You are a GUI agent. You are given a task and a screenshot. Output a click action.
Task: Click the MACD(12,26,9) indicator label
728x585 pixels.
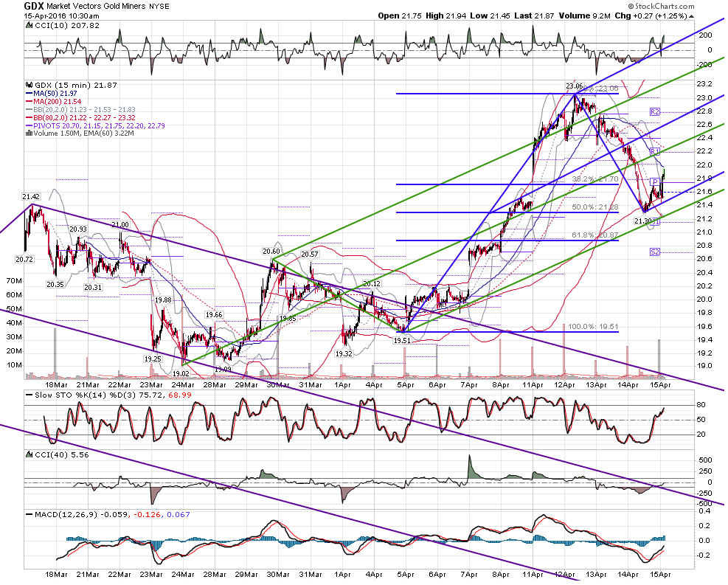(112, 515)
